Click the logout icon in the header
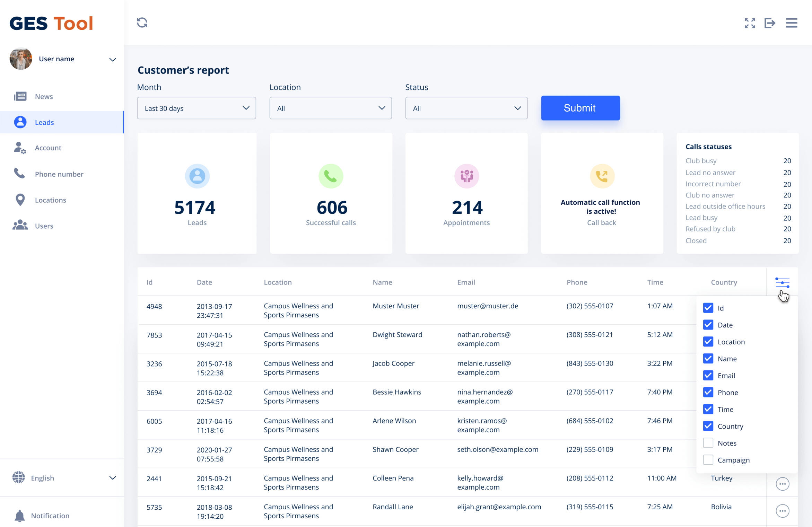Image resolution: width=812 pixels, height=527 pixels. pyautogui.click(x=770, y=23)
